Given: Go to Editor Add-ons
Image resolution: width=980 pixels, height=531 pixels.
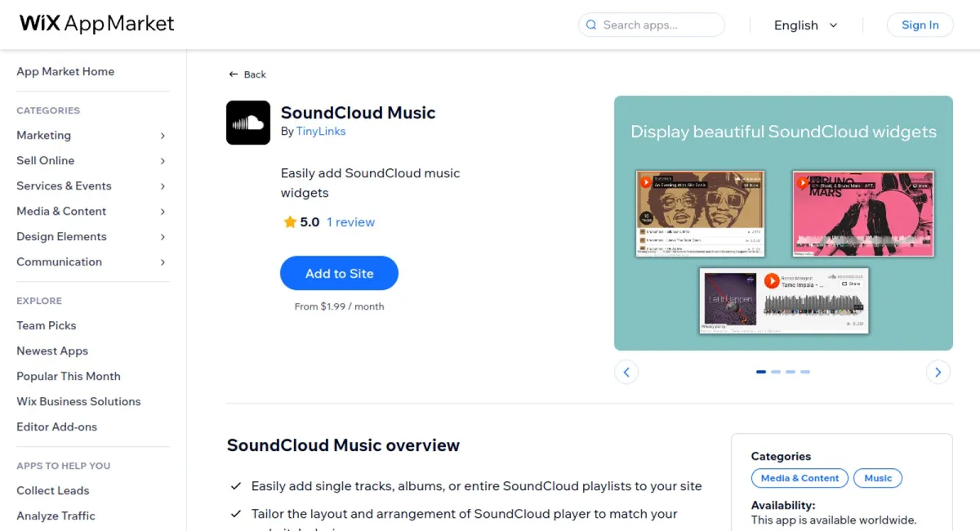Looking at the screenshot, I should coord(56,427).
